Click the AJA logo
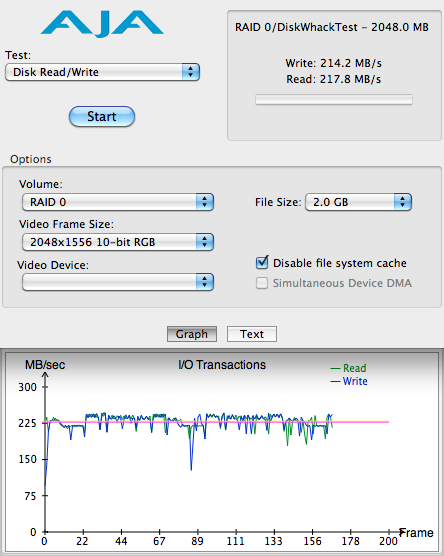Screen dimensions: 444x556 pos(102,23)
